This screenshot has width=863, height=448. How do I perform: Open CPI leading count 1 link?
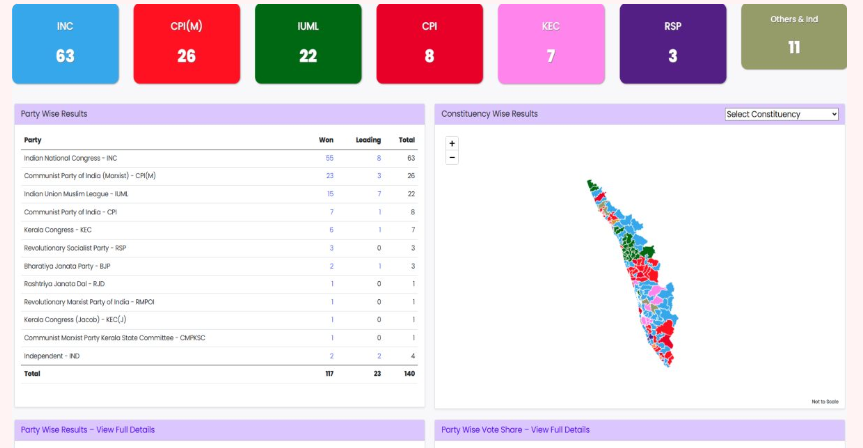point(380,212)
